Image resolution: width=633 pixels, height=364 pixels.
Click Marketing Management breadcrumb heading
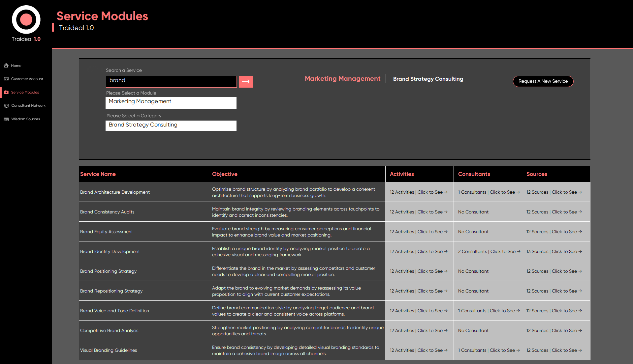tap(342, 79)
